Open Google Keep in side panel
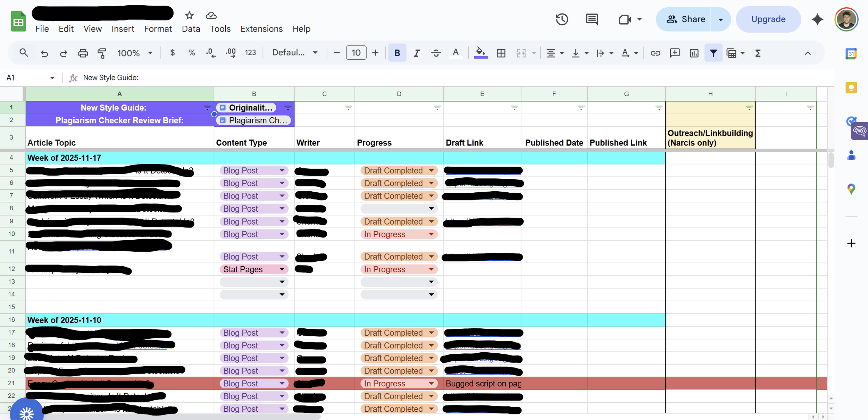 851,88
